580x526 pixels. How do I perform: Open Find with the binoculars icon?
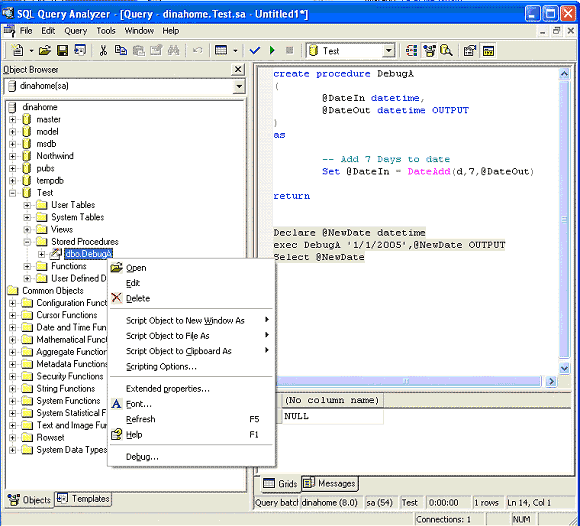click(x=173, y=50)
